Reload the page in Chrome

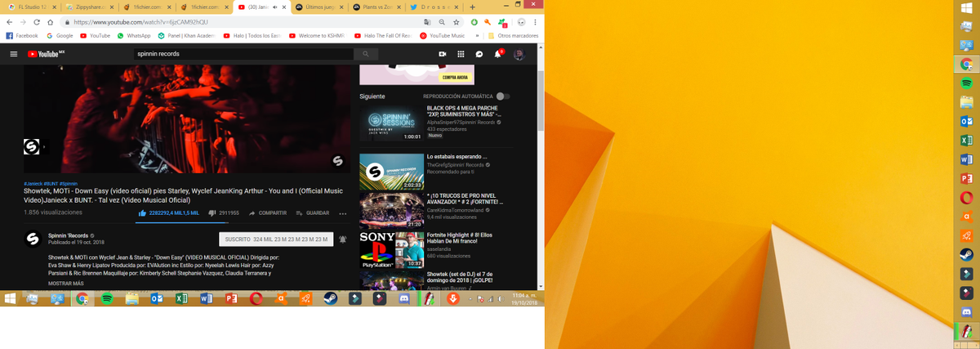37,22
